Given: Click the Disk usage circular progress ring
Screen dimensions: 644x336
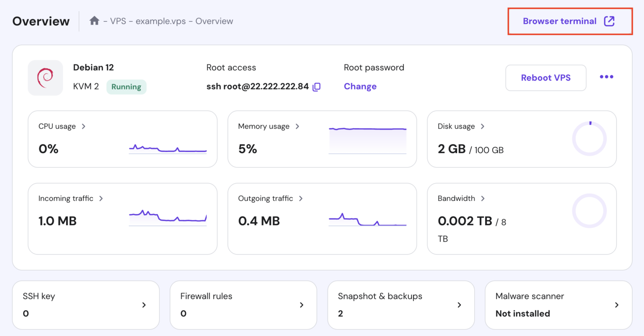Looking at the screenshot, I should [589, 138].
